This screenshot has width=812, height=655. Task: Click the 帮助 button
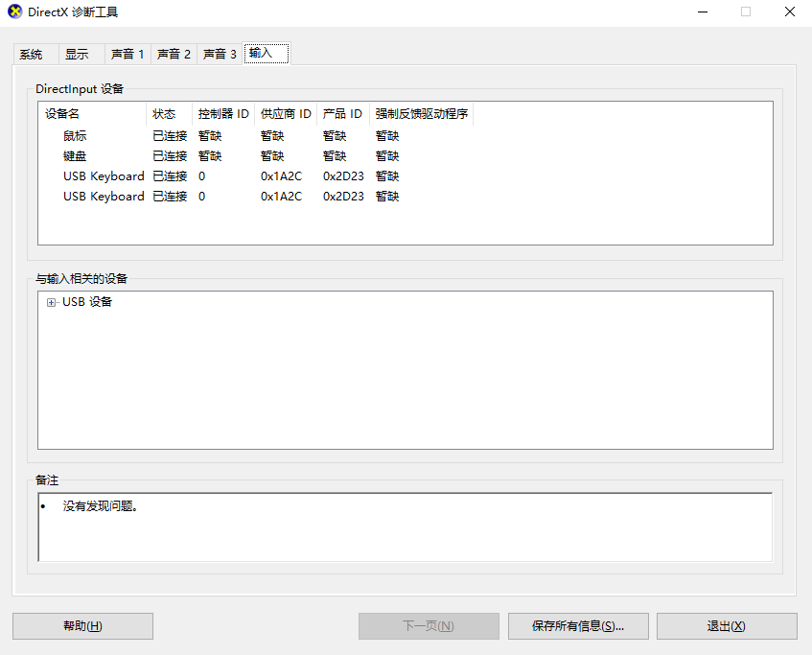(82, 626)
